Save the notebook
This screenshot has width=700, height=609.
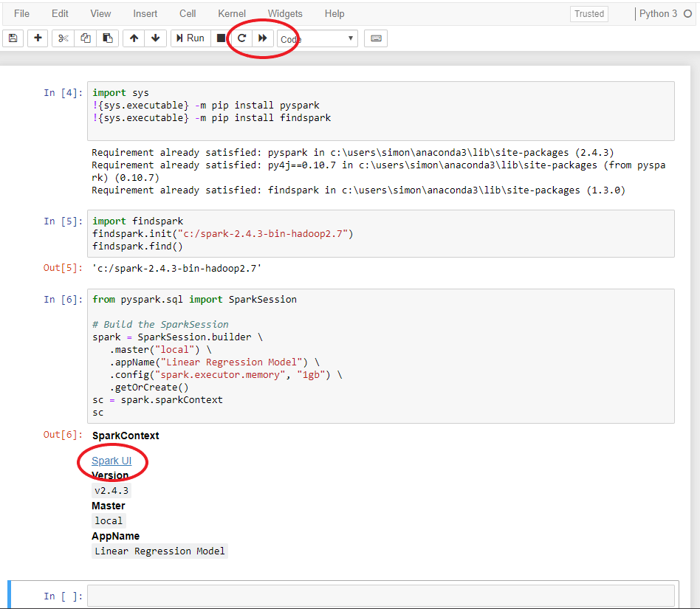pyautogui.click(x=12, y=38)
